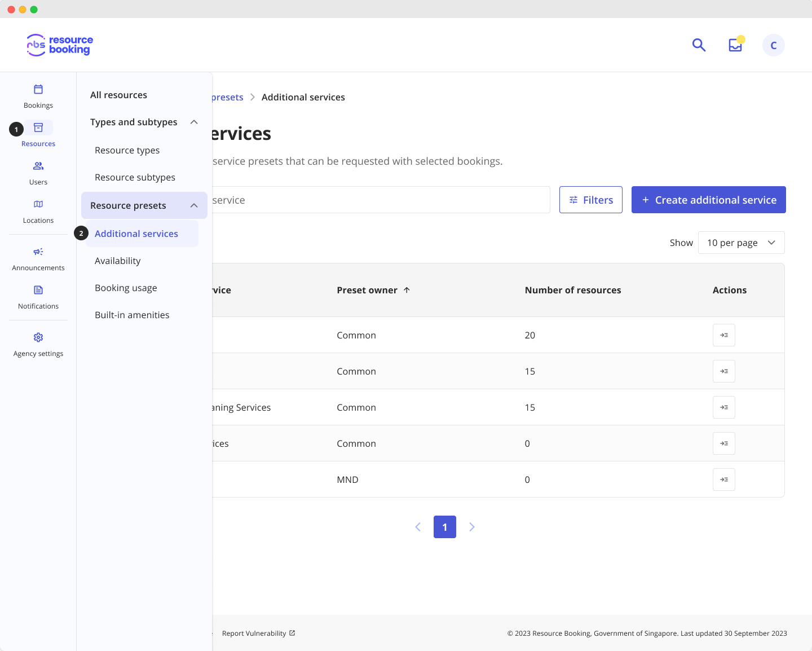Open the Filters panel

pos(590,200)
